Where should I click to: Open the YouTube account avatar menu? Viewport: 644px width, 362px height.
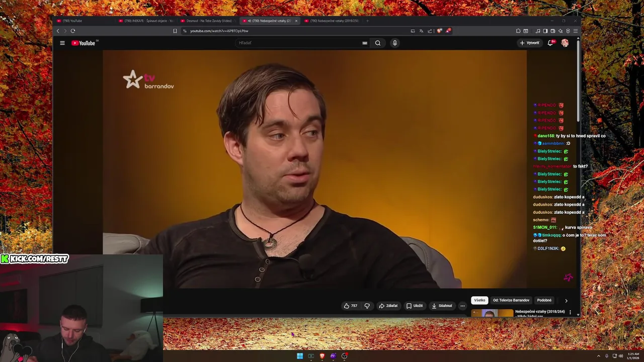[565, 43]
